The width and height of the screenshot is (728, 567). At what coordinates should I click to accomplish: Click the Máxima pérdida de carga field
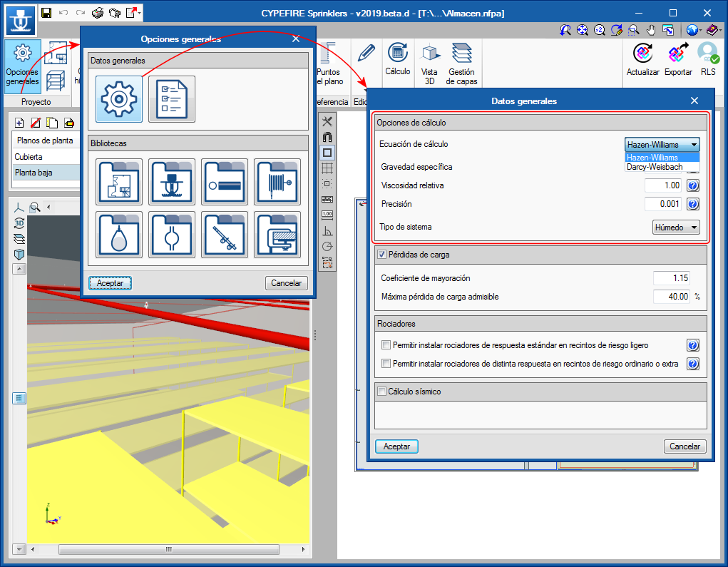672,296
